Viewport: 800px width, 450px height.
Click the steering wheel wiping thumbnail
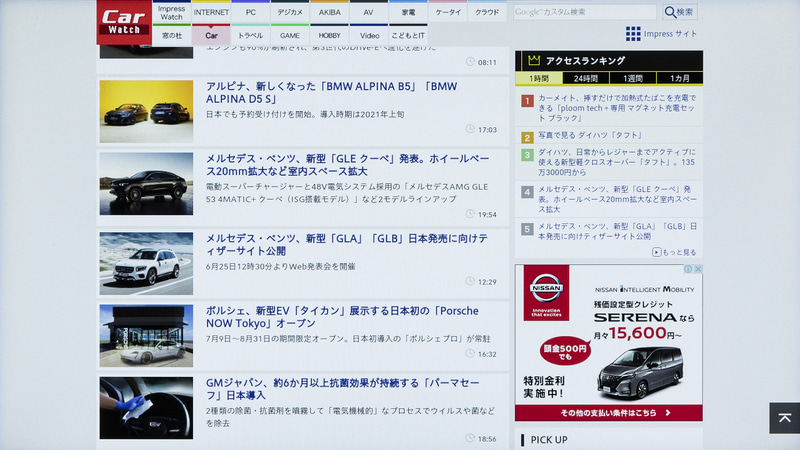click(146, 408)
